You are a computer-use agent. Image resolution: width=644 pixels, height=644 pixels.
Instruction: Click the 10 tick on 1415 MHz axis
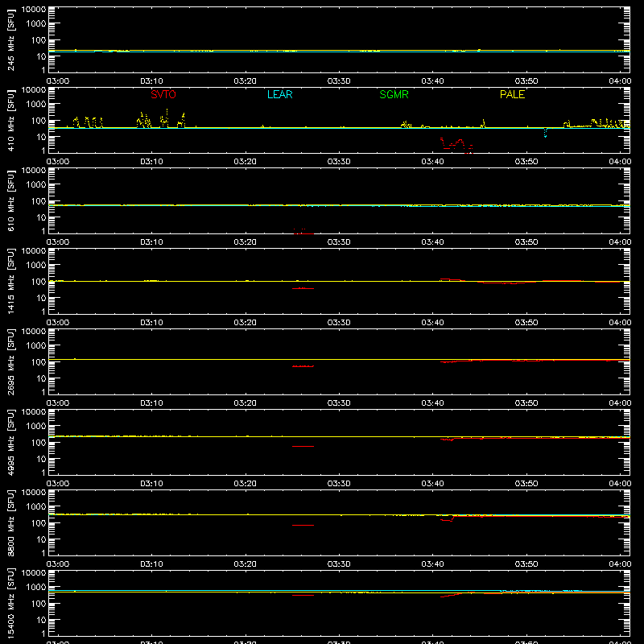pyautogui.click(x=41, y=298)
